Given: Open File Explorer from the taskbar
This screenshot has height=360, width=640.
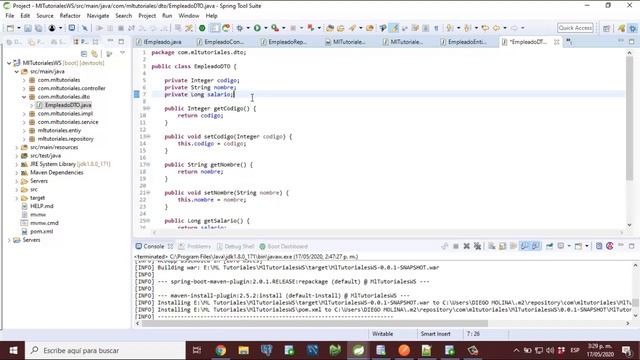Looking at the screenshot, I should (x=244, y=350).
